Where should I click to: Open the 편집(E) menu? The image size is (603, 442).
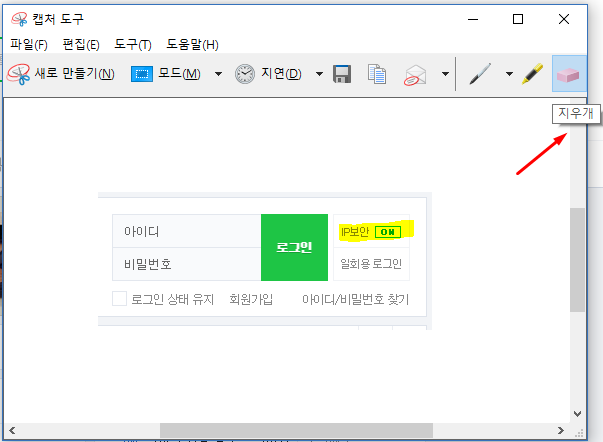[x=81, y=44]
